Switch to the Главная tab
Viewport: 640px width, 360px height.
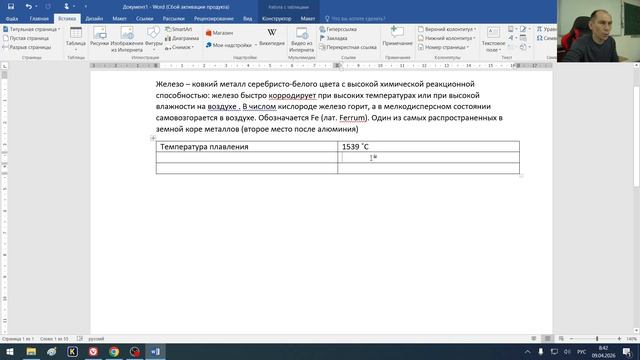(x=39, y=19)
